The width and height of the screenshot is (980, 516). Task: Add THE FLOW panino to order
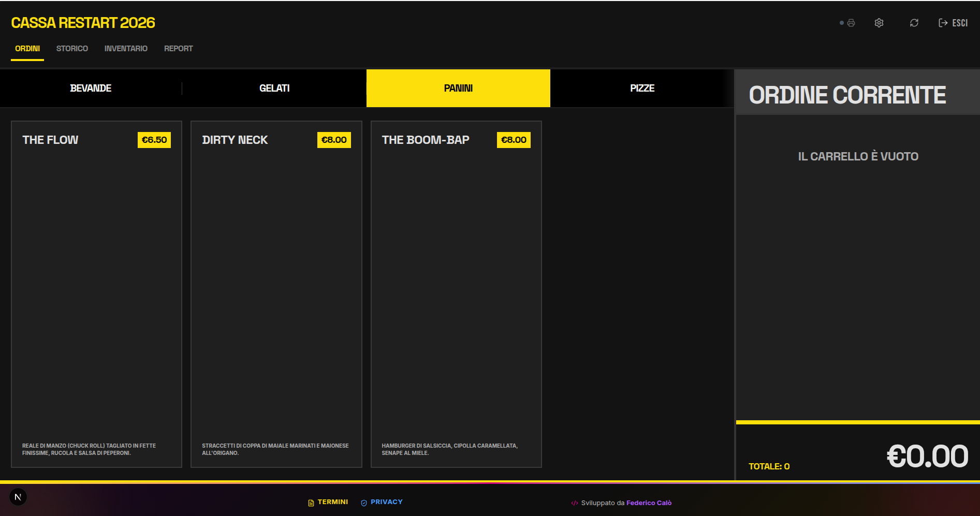click(x=96, y=294)
